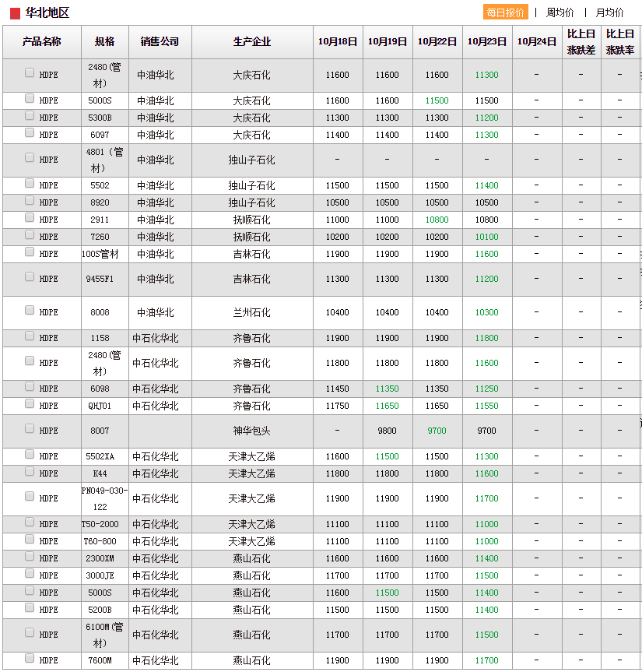Click the 比上日涨跌差 column header
The image size is (642, 672).
(x=581, y=41)
